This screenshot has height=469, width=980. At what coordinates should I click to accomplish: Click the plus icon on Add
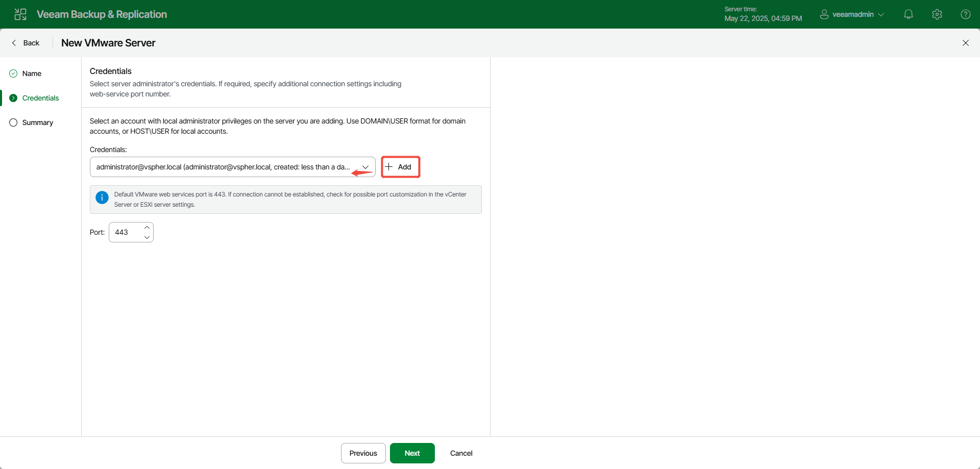(x=389, y=167)
